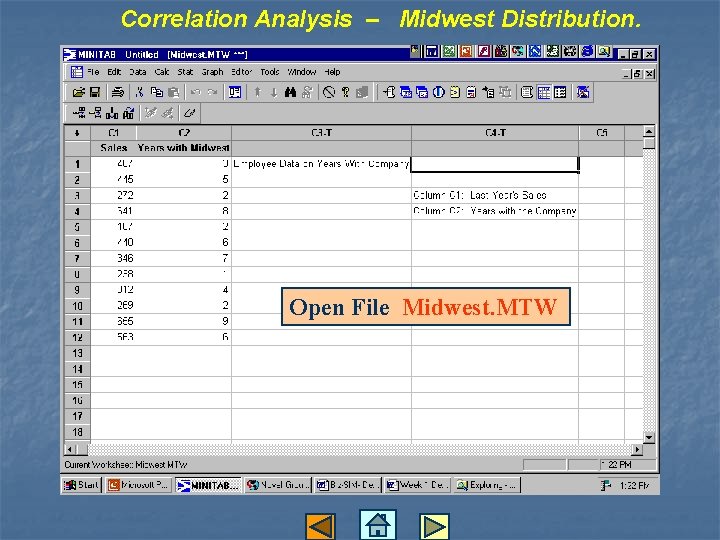Open the Edit menu
Screen dimensions: 720x540
point(114,72)
